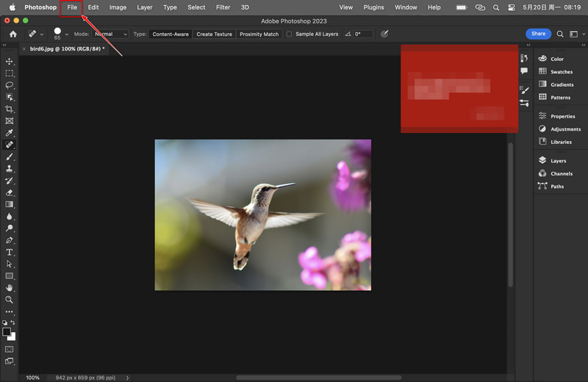The width and height of the screenshot is (588, 382).
Task: Click the angle input field
Action: (x=363, y=34)
